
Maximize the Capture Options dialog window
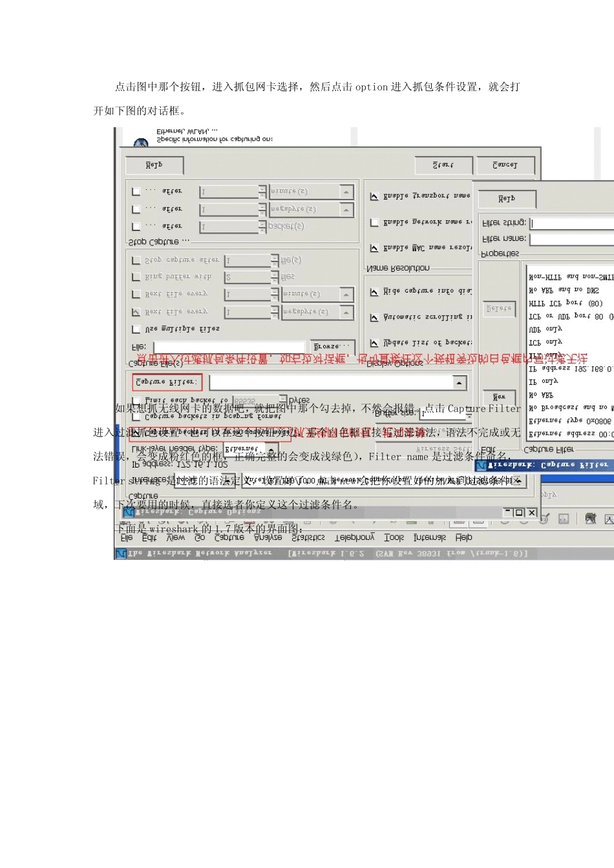point(519,513)
